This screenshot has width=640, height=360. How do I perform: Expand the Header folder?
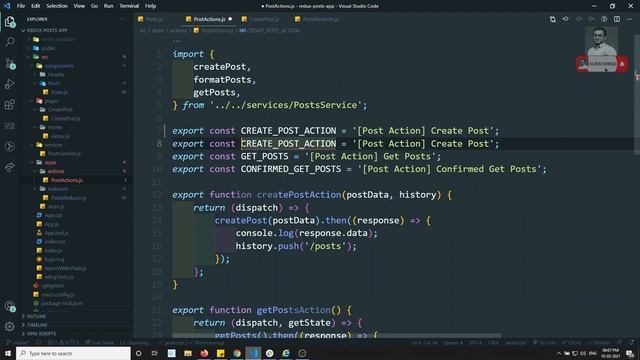pyautogui.click(x=56, y=75)
